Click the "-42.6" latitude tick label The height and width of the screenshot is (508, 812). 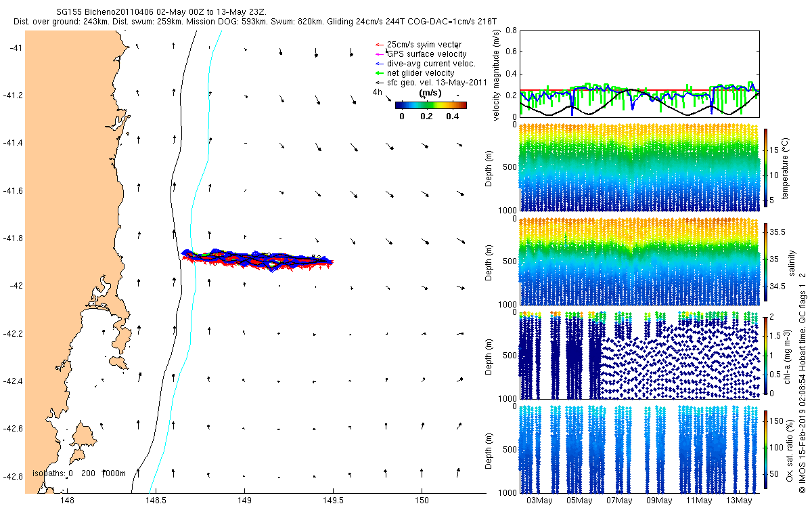point(13,429)
